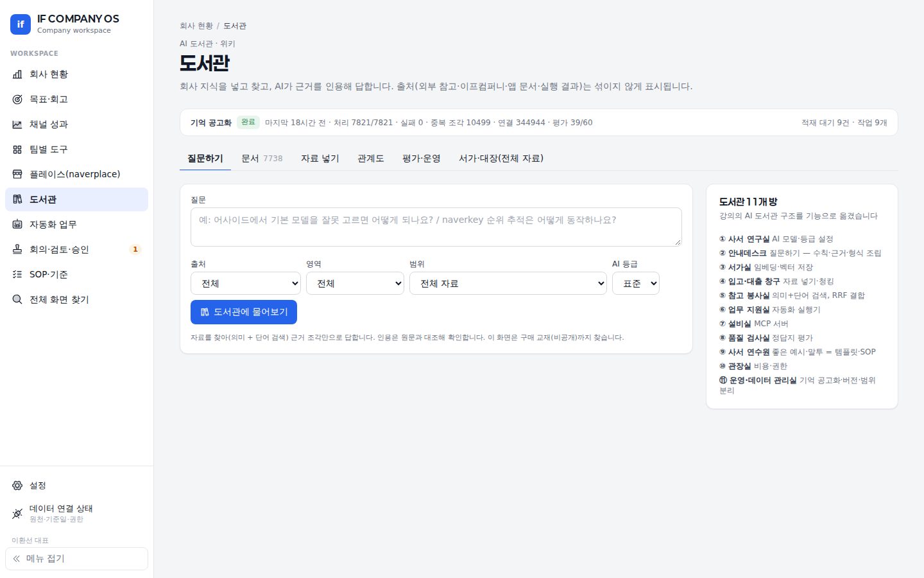924x578 pixels.
Task: Open 회사 현황 chart icon in sidebar
Action: [17, 74]
